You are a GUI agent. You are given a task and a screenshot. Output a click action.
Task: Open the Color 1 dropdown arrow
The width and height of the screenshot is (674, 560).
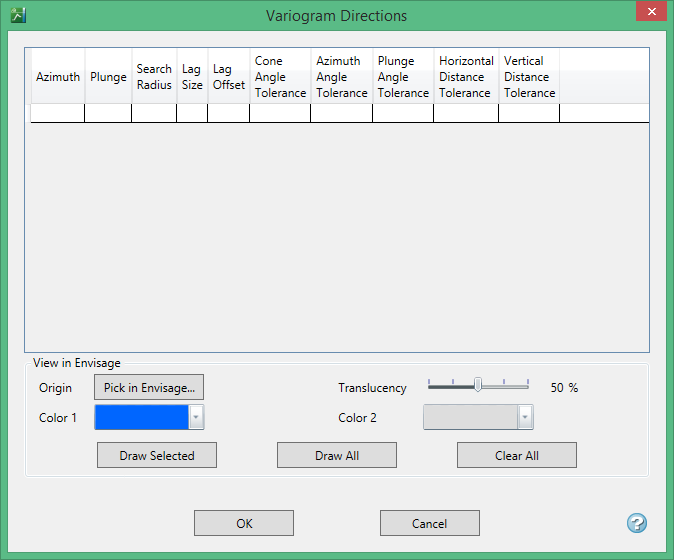(x=196, y=417)
